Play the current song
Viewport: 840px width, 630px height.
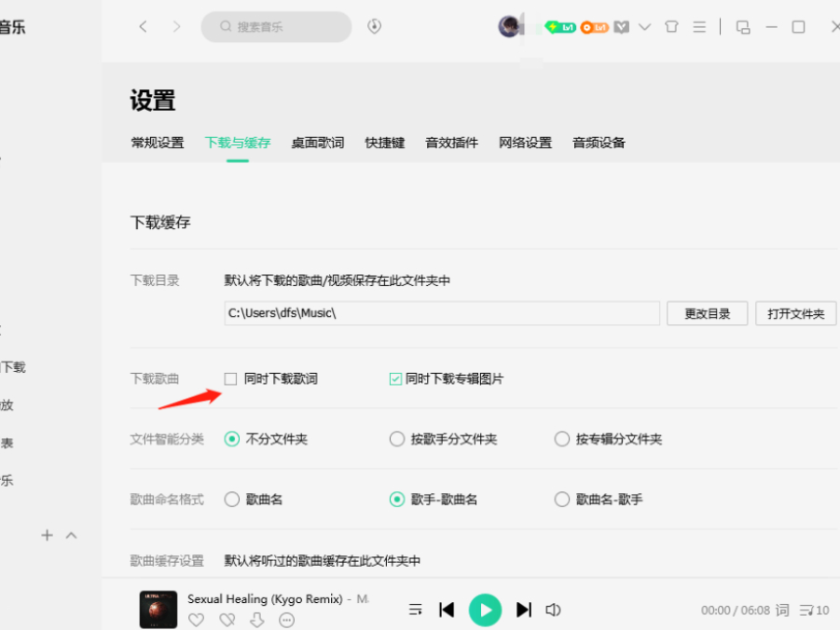pos(485,610)
